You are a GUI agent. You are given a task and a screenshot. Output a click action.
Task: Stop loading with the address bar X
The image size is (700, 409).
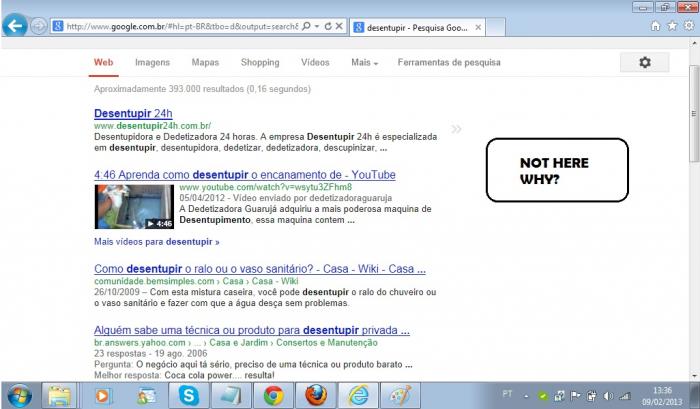pyautogui.click(x=339, y=26)
